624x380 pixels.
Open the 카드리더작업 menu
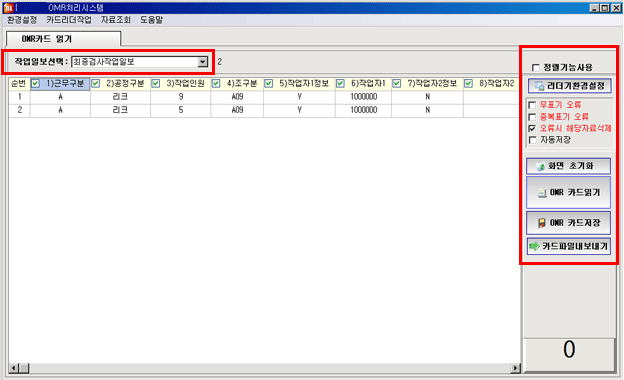coord(68,20)
